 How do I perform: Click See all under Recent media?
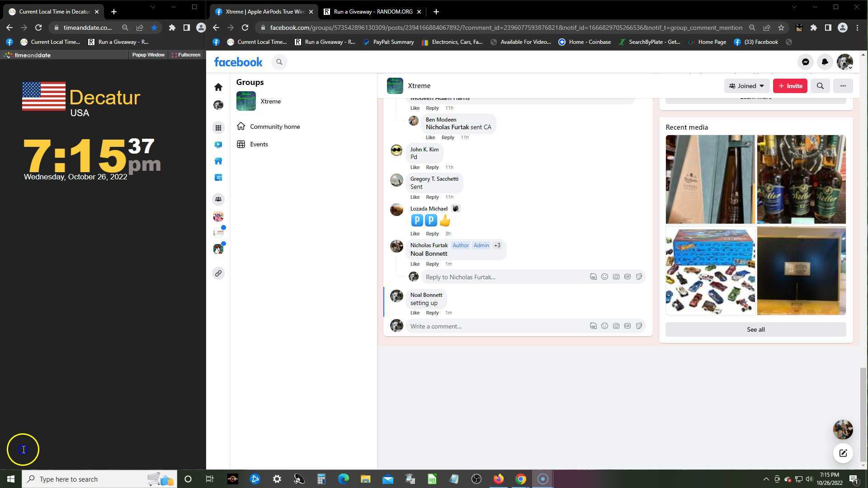[755, 329]
